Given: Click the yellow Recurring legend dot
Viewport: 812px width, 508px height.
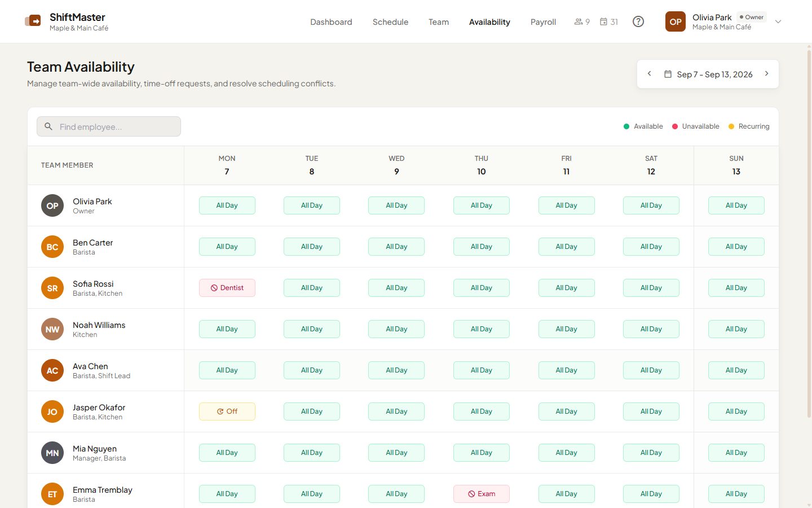Looking at the screenshot, I should pyautogui.click(x=731, y=126).
